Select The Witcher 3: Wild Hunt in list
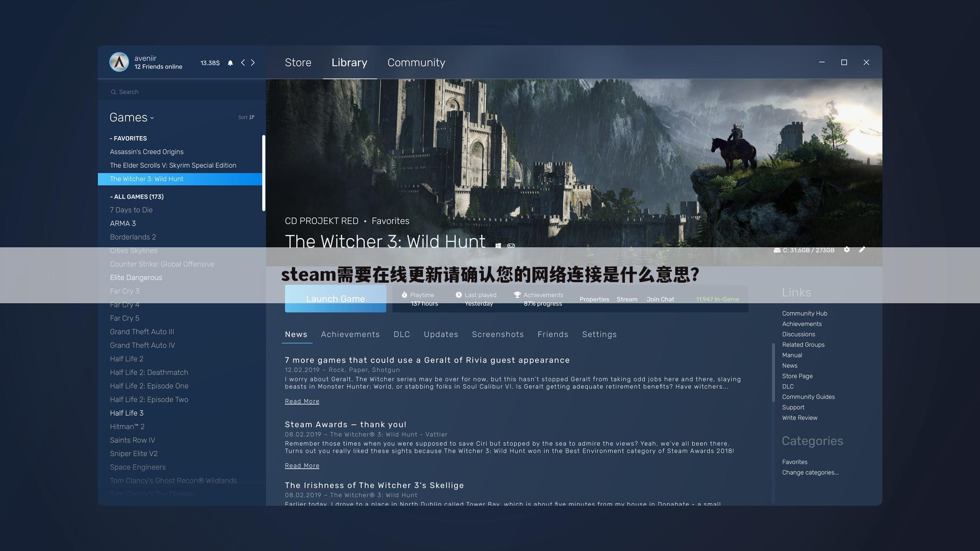 (180, 179)
